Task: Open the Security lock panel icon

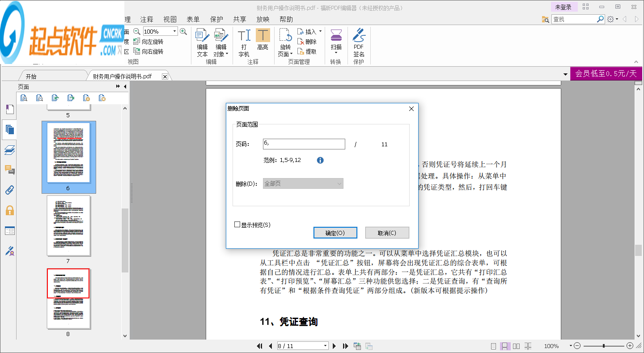Action: point(9,210)
